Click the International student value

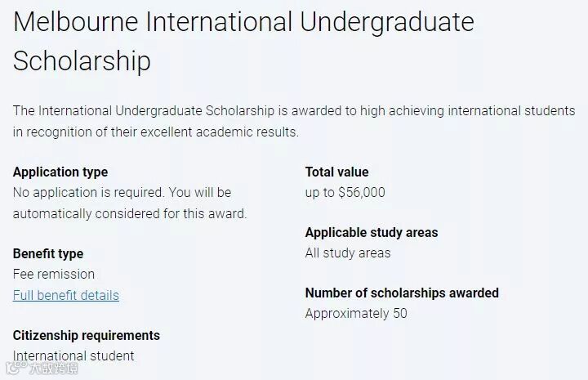click(x=73, y=355)
